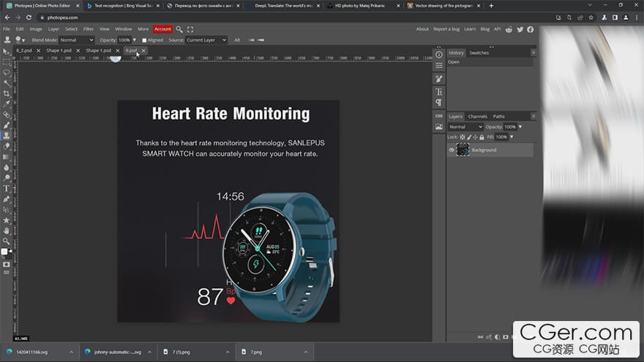
Task: Select the Blur tool
Action: (x=6, y=167)
